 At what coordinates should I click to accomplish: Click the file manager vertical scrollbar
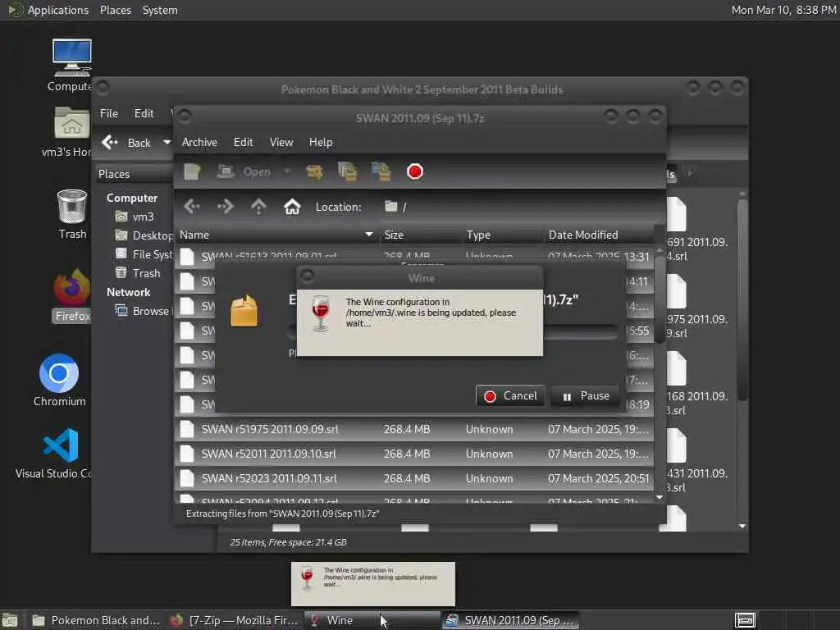pyautogui.click(x=742, y=300)
